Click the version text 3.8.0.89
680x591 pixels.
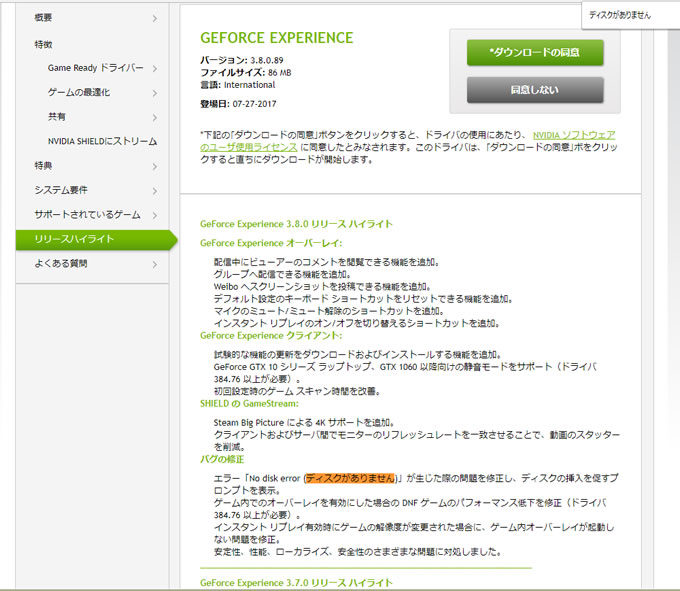tap(267, 60)
